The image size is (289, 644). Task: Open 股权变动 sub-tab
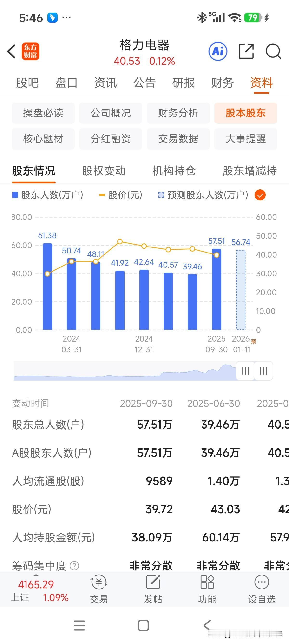click(104, 171)
